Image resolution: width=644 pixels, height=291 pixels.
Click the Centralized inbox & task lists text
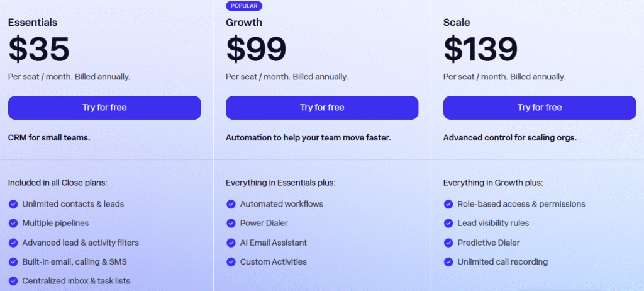coord(76,281)
